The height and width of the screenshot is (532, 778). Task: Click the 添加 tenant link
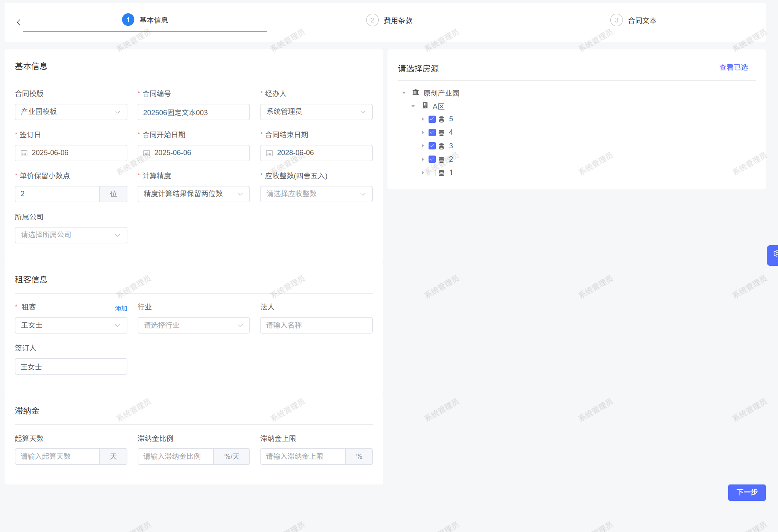121,308
